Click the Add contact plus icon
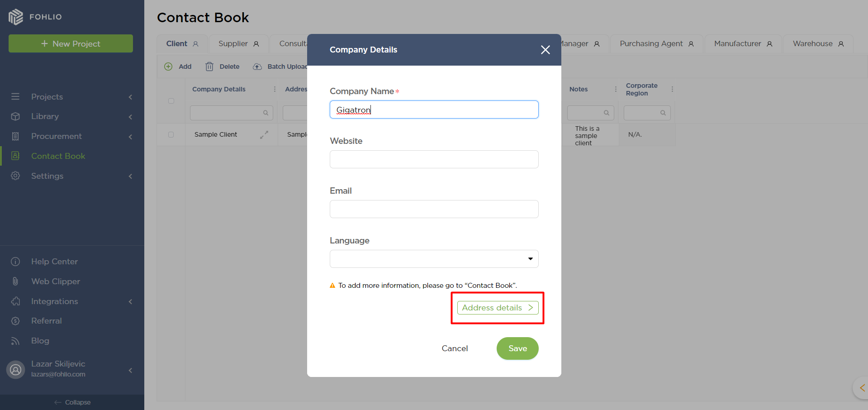 (168, 67)
